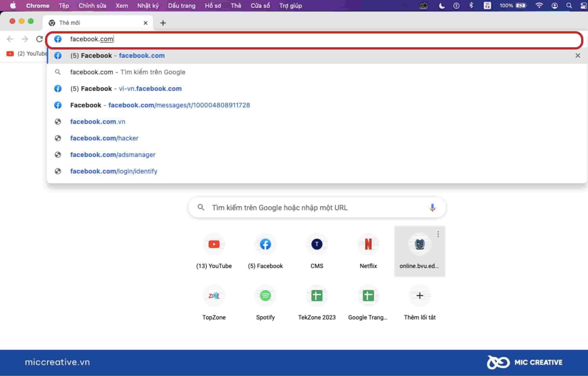This screenshot has height=376, width=588.
Task: Open the facebook.com/messages suggestion
Action: [x=317, y=105]
